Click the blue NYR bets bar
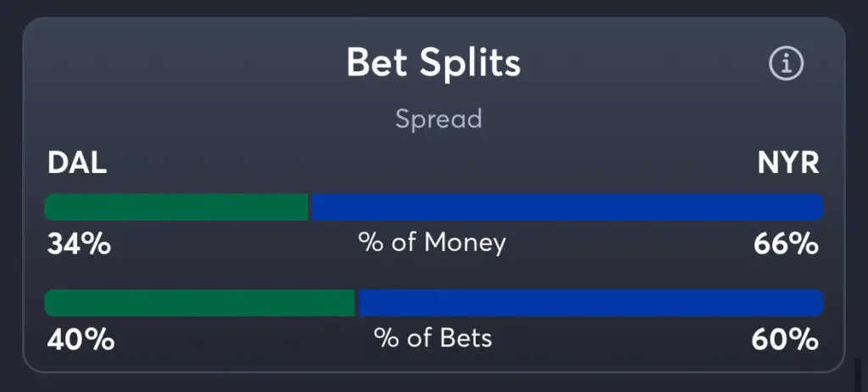This screenshot has height=392, width=868. (591, 303)
